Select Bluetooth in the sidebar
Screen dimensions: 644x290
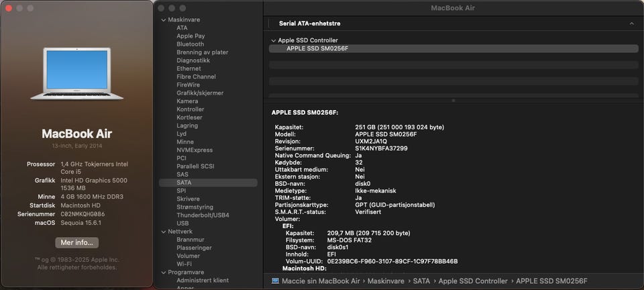coord(190,44)
